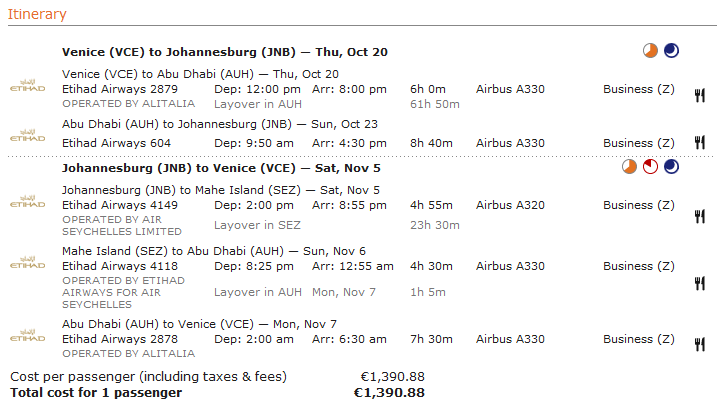Click the Itinerary section heading
Screen dimensions: 717x410
point(37,14)
